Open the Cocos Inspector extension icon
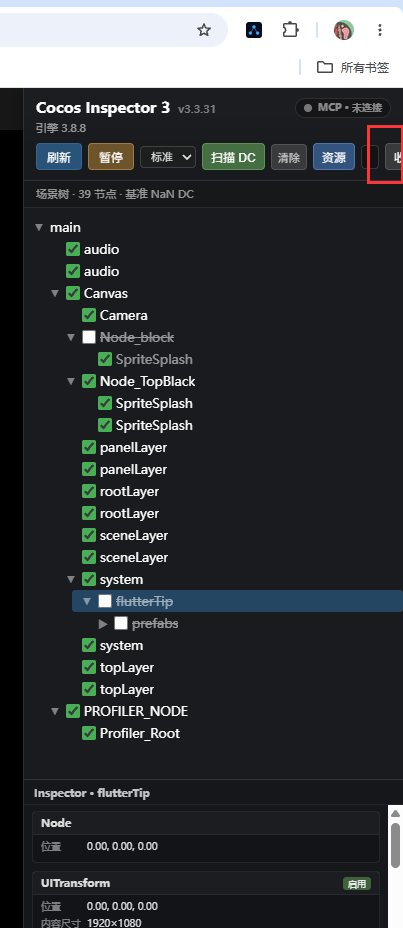This screenshot has height=928, width=403. click(254, 30)
